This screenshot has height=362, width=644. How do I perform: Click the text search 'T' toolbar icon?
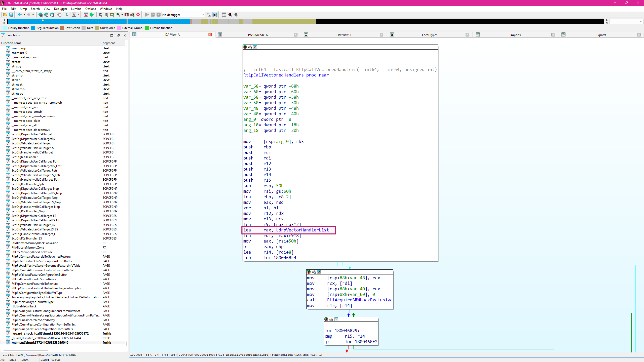[46, 15]
